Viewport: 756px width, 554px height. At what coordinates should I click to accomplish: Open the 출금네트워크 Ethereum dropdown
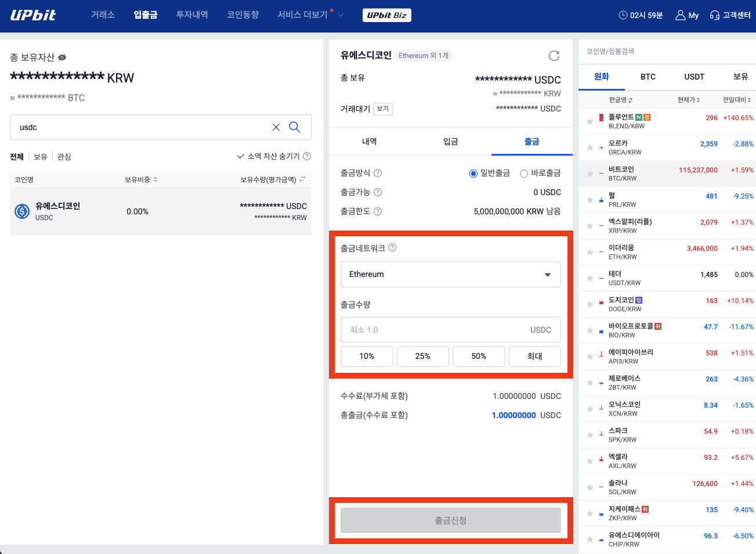451,274
